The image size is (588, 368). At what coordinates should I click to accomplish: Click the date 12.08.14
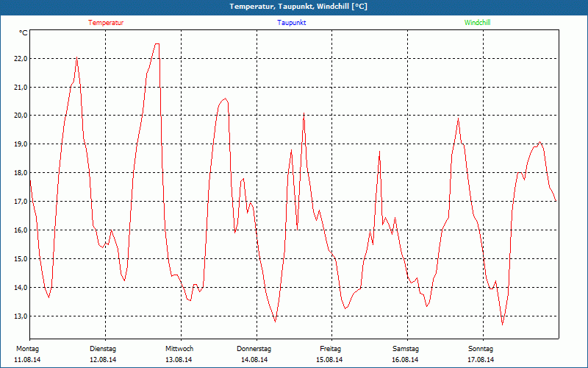click(x=103, y=360)
